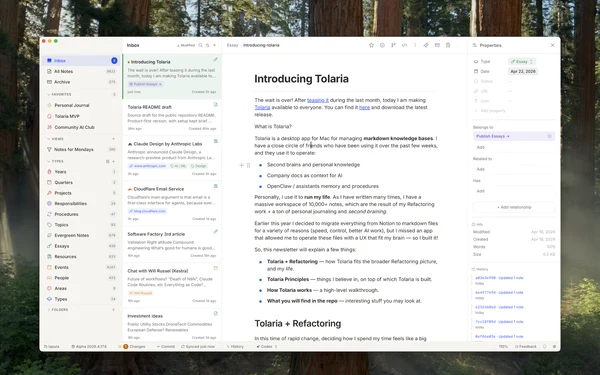This screenshot has width=600, height=375.
Task: Open the Notes for Mondays view
Action: click(x=82, y=150)
